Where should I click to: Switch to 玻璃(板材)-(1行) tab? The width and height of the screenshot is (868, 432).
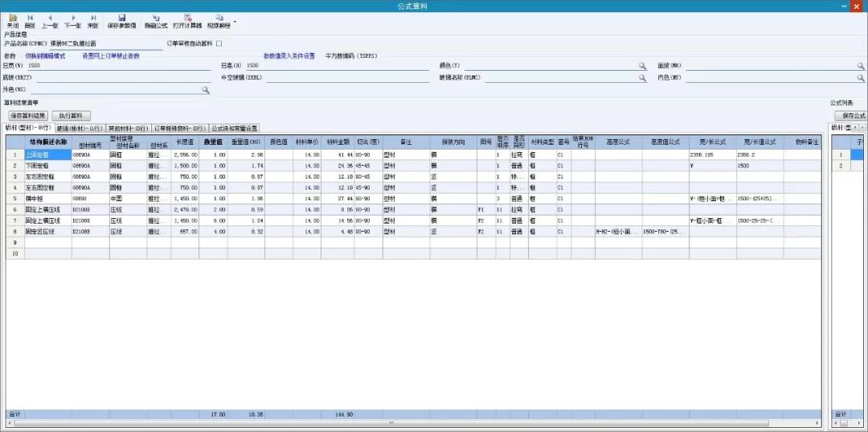[x=80, y=129]
